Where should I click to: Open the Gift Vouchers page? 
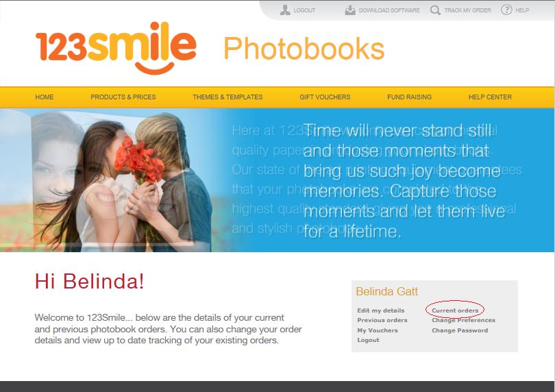click(x=325, y=97)
